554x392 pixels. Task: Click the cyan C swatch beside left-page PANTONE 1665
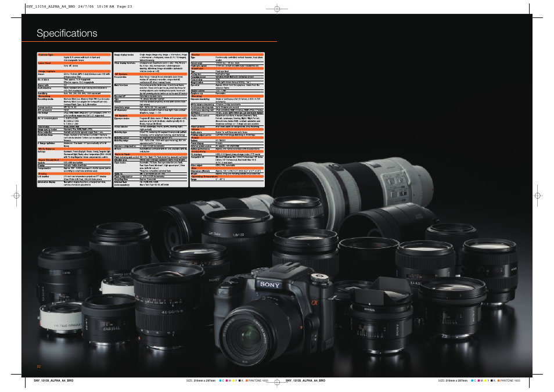(x=220, y=381)
